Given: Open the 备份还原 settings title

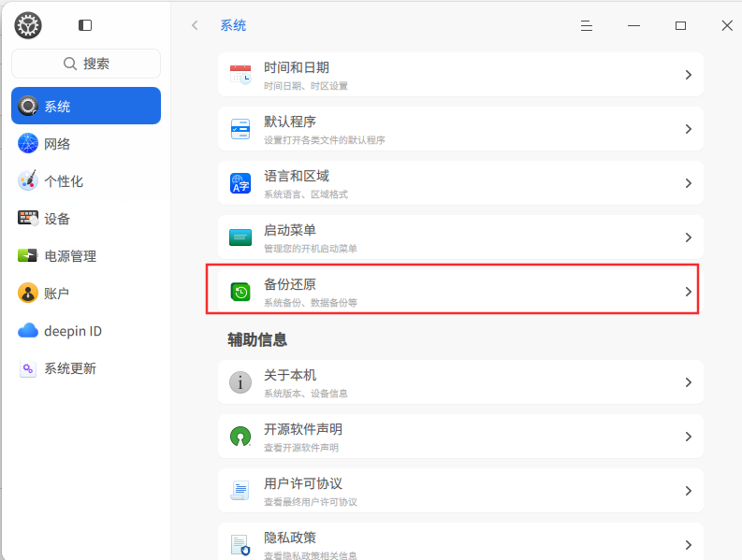Looking at the screenshot, I should pos(290,284).
